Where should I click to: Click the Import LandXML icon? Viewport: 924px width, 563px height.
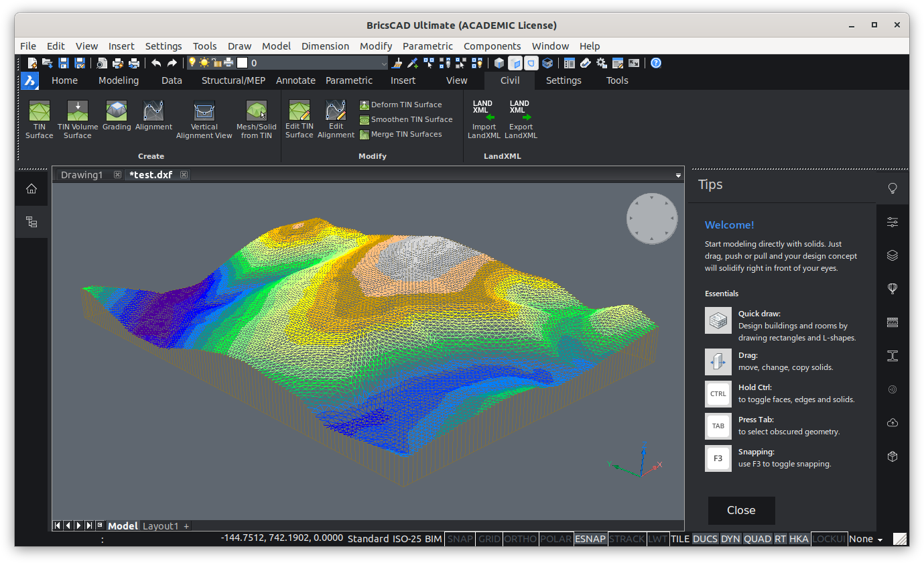point(483,111)
